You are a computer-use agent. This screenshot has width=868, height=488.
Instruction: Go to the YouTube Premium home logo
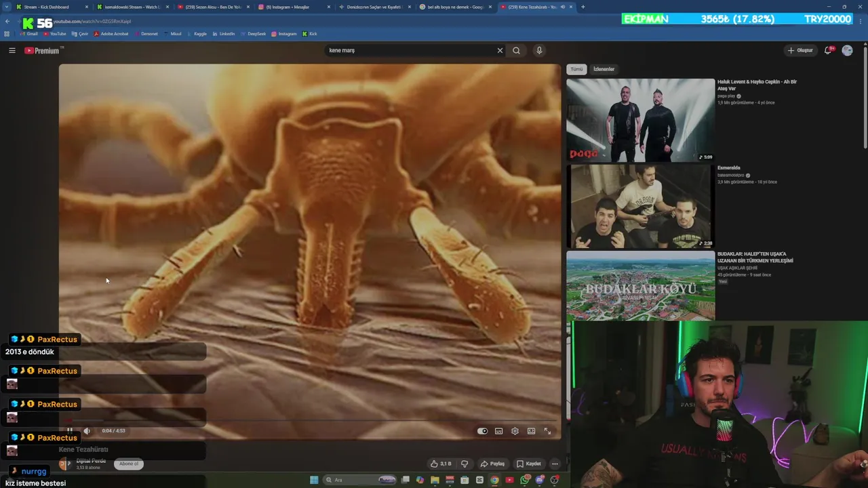click(43, 50)
